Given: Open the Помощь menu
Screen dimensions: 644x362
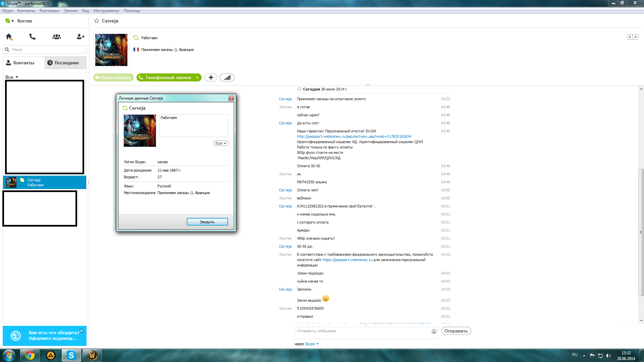Looking at the screenshot, I should coord(132,11).
